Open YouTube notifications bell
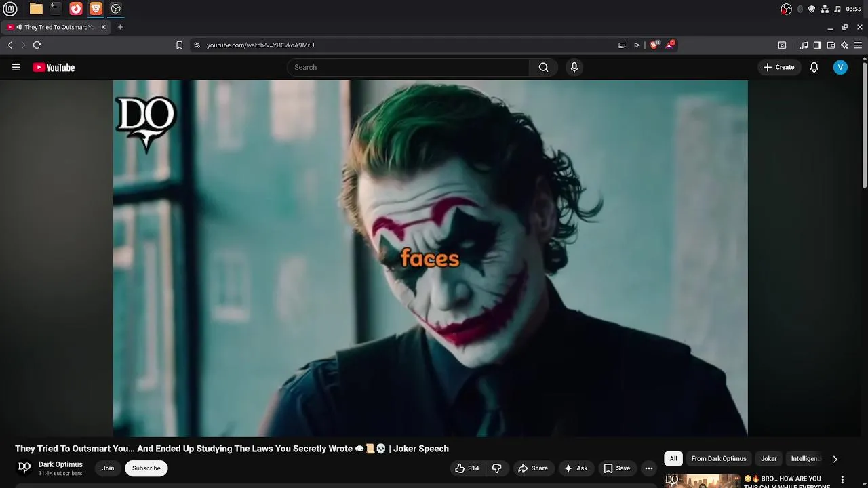The image size is (868, 488). pos(814,67)
